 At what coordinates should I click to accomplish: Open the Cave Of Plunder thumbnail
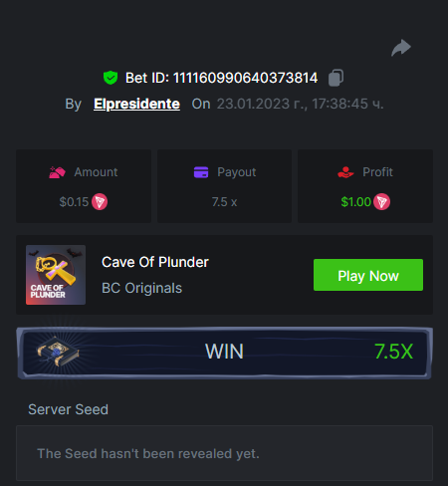point(56,275)
